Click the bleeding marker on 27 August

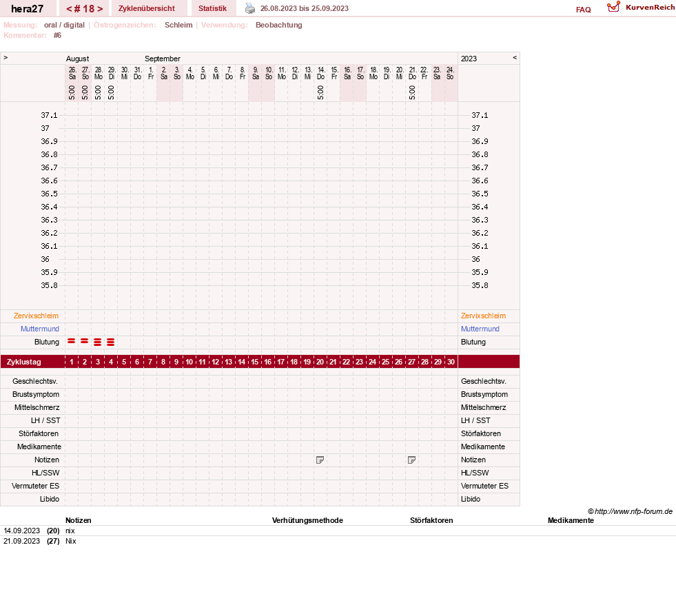[85, 341]
